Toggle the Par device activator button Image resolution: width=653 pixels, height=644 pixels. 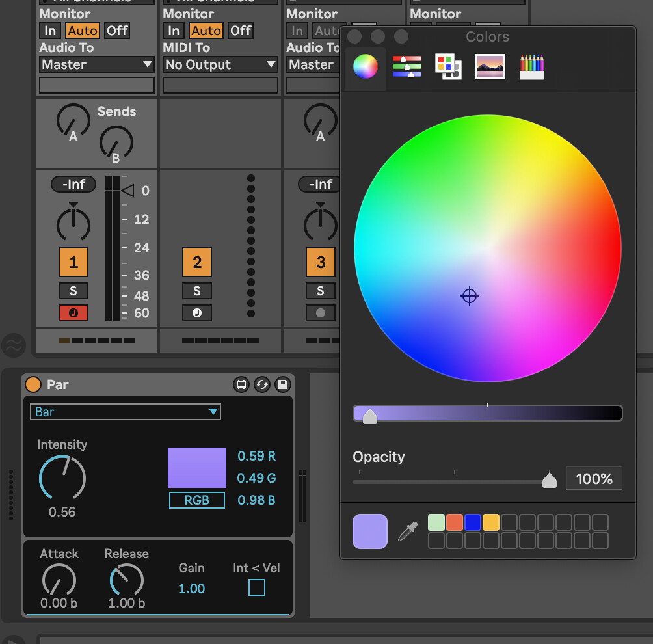(33, 384)
